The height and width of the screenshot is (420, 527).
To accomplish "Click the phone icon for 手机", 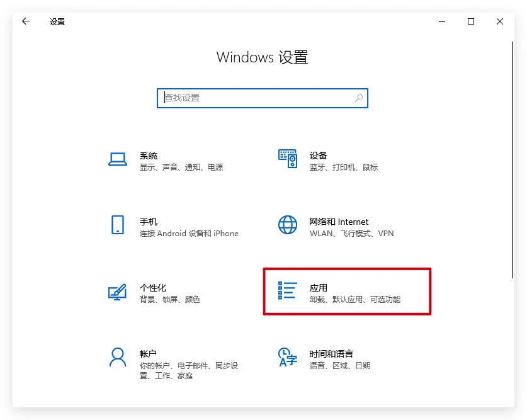I will point(118,225).
